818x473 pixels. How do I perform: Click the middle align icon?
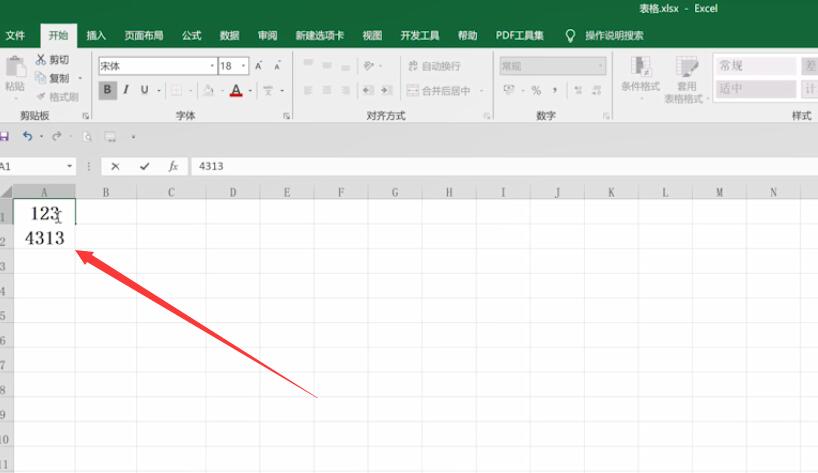point(327,65)
